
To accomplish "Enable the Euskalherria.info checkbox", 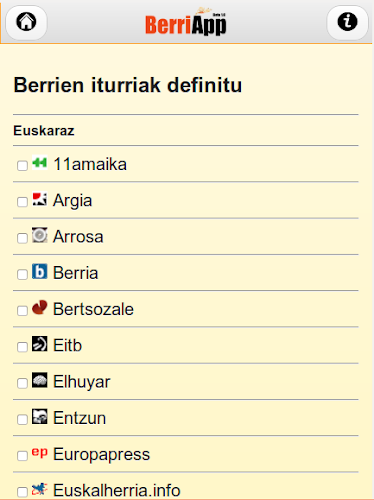I will tap(22, 491).
